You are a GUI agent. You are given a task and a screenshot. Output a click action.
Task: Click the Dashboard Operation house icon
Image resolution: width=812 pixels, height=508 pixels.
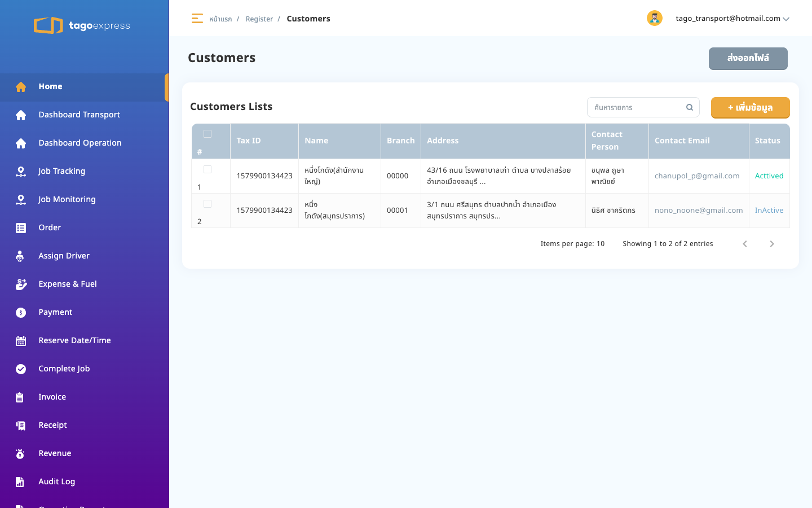[21, 143]
